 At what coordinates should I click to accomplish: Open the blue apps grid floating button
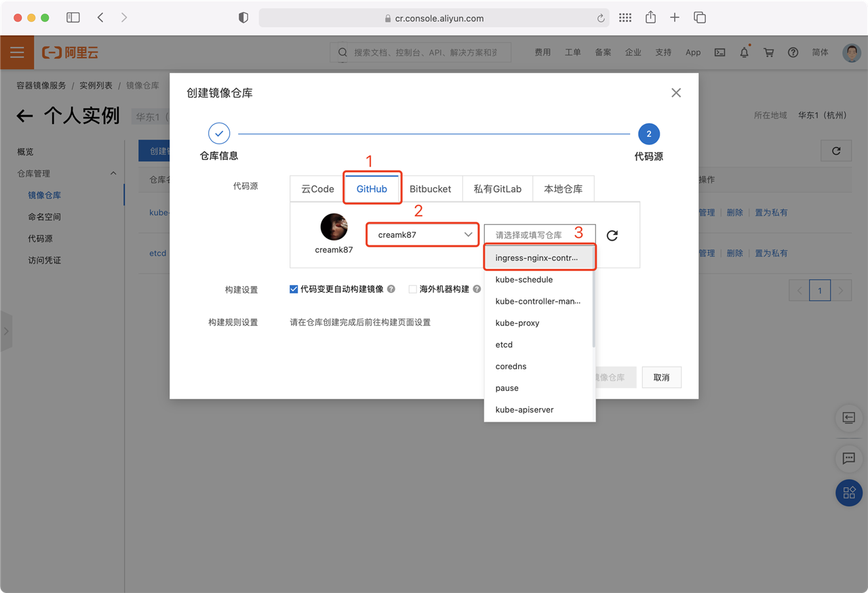point(849,493)
